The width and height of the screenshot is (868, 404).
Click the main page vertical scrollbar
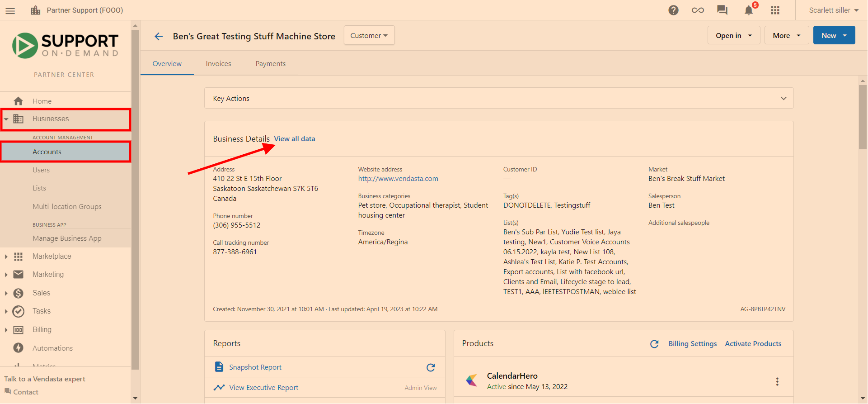[x=863, y=117]
